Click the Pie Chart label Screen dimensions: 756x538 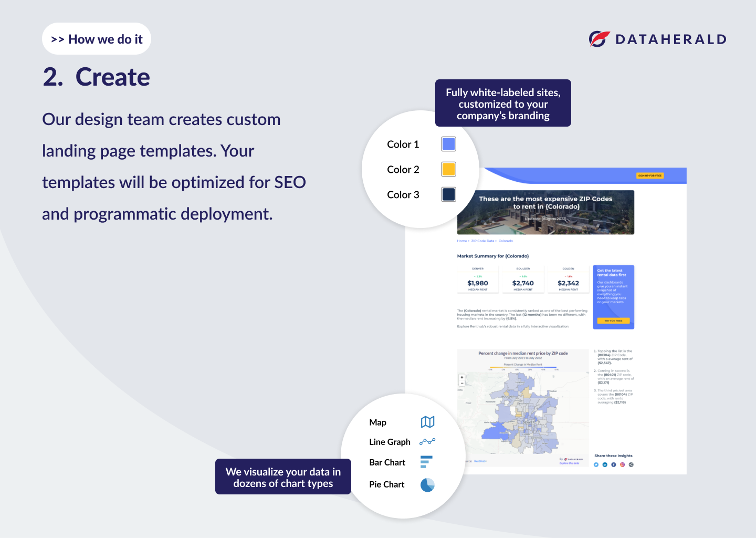point(386,484)
